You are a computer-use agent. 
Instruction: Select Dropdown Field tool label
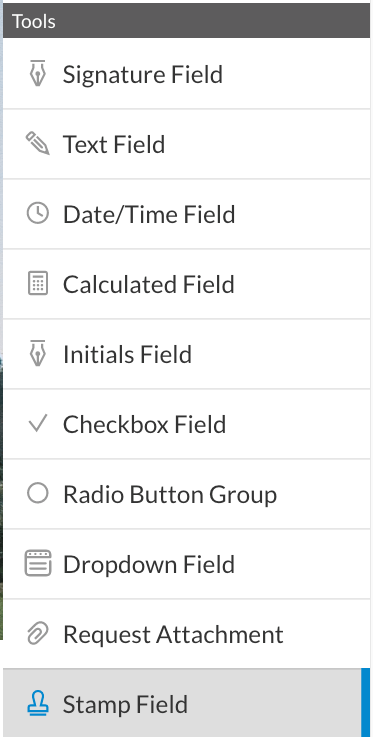148,565
